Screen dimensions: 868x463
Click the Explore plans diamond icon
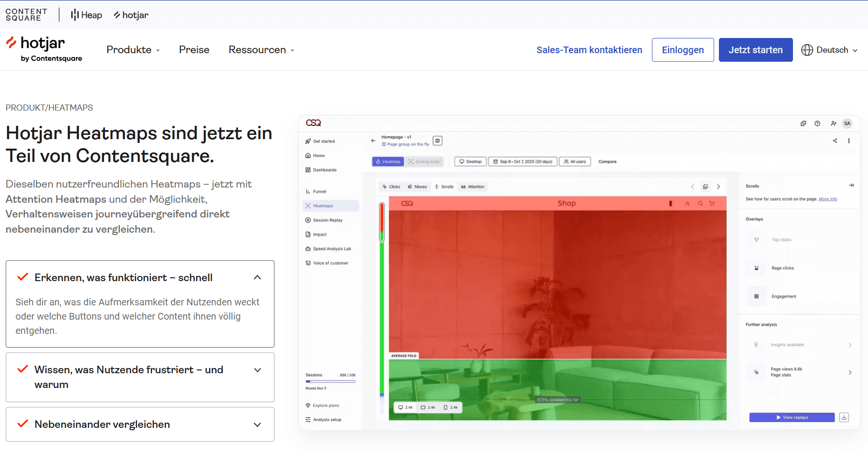(308, 405)
